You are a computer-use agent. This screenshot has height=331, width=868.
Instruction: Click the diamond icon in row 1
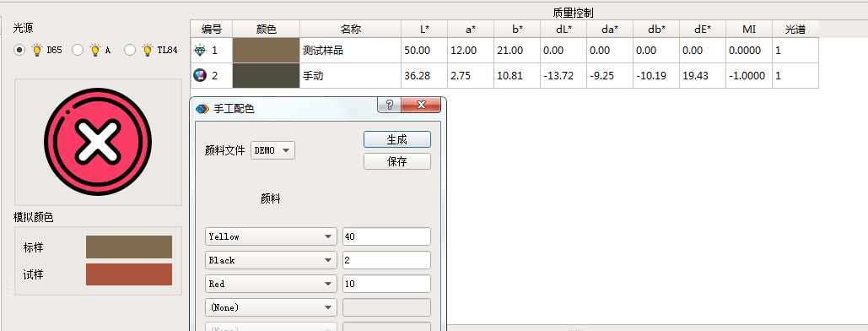[x=200, y=51]
